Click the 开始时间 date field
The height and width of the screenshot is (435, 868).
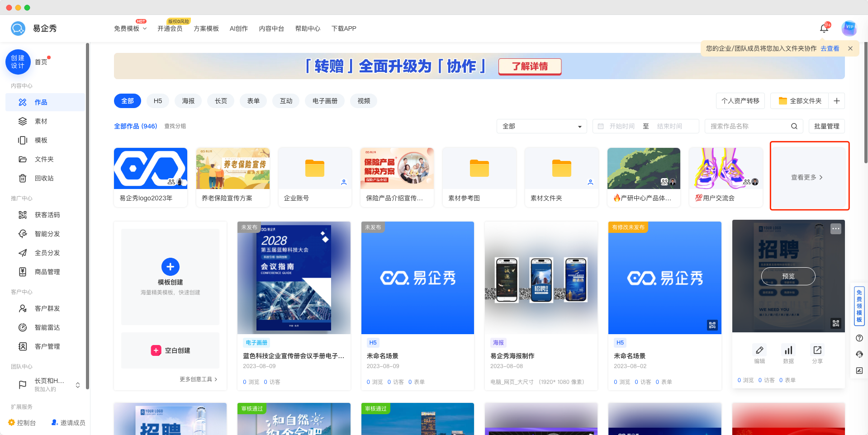click(x=622, y=126)
